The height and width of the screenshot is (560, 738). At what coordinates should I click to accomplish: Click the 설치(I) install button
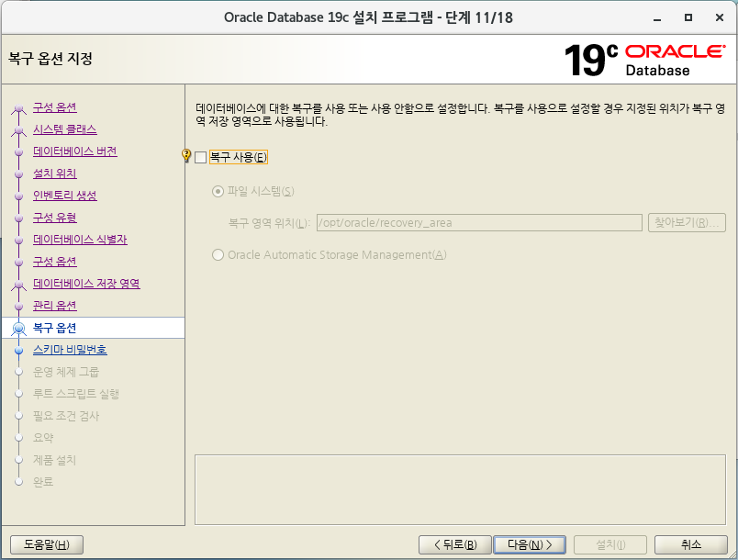click(x=610, y=545)
